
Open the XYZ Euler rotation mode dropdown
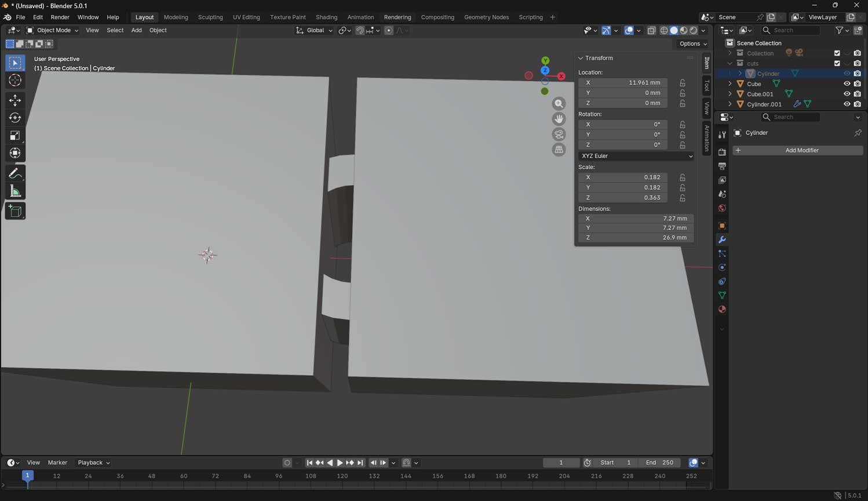point(636,156)
